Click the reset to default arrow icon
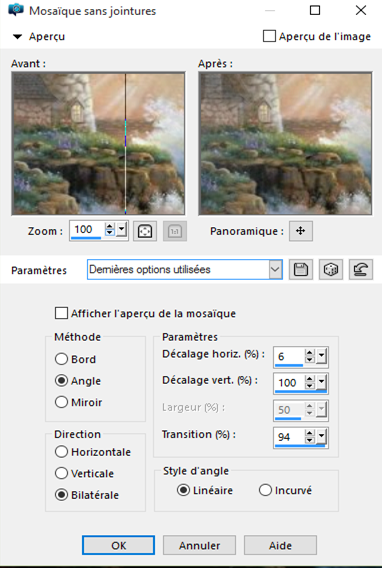 tap(361, 270)
